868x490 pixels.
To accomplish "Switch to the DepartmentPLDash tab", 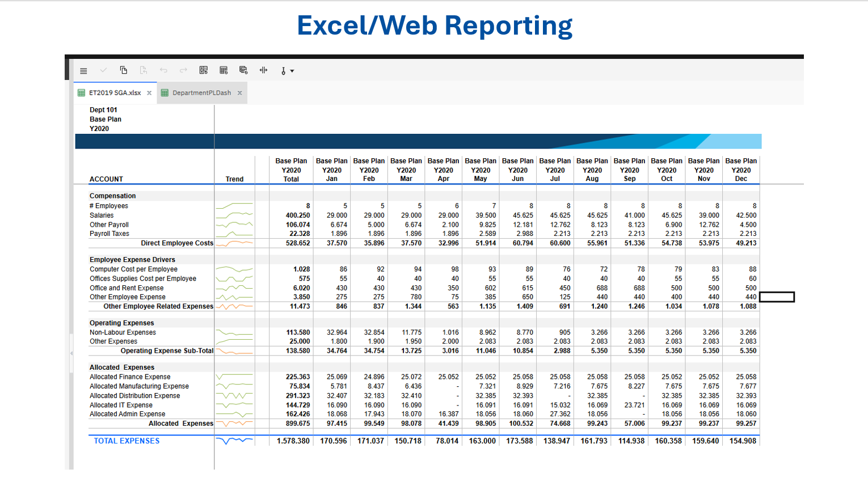I will click(201, 93).
